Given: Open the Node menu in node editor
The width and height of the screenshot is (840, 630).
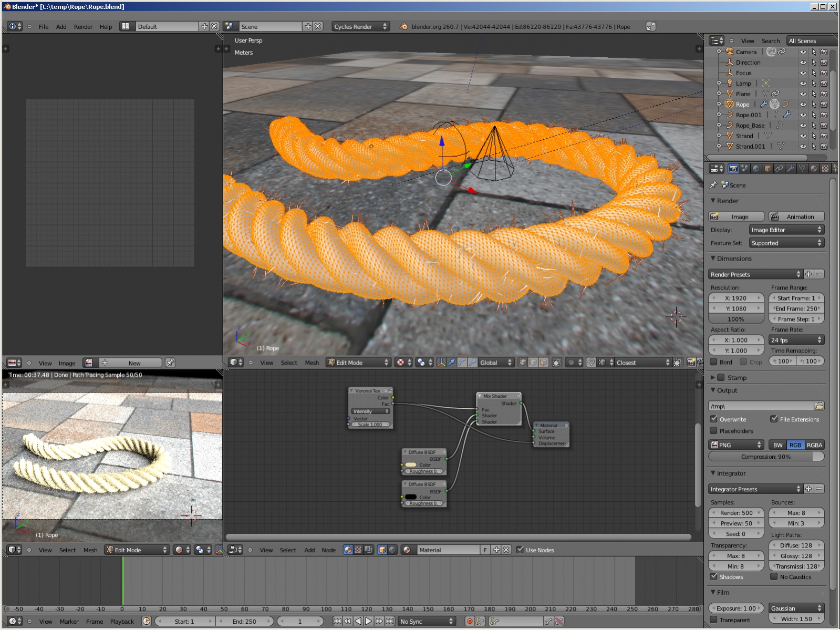Looking at the screenshot, I should point(328,550).
